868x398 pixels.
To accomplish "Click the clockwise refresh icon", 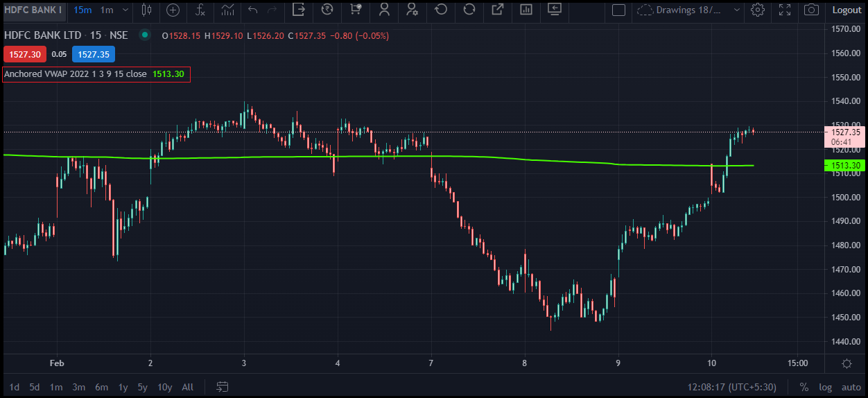I will click(x=469, y=10).
